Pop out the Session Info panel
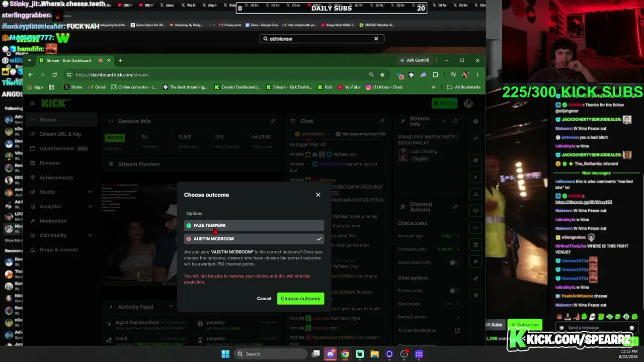The width and height of the screenshot is (644, 362). pos(273,121)
